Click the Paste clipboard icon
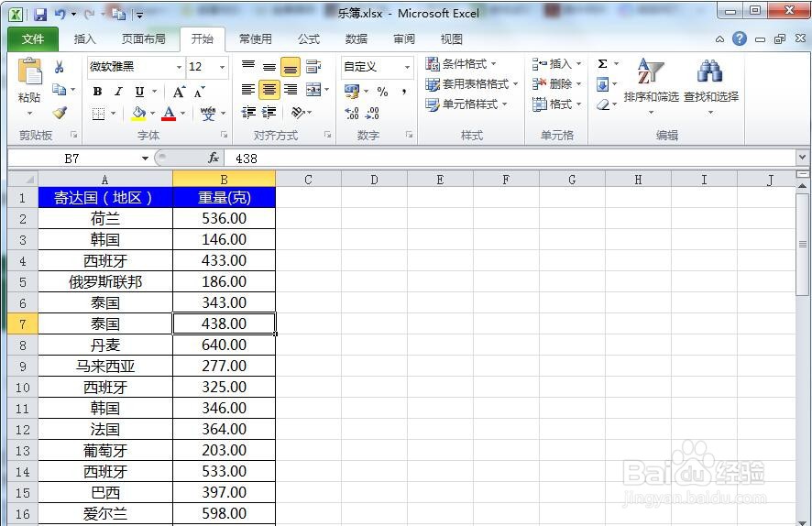This screenshot has height=526, width=812. tap(29, 72)
